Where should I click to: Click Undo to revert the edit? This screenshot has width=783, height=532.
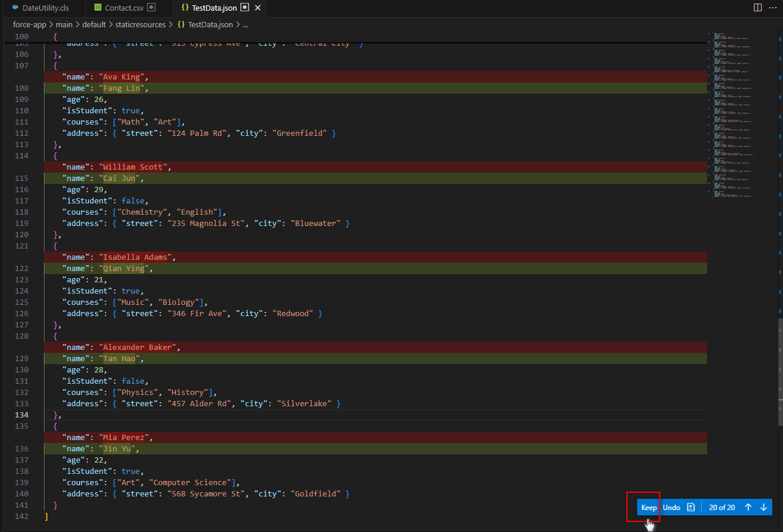point(671,507)
